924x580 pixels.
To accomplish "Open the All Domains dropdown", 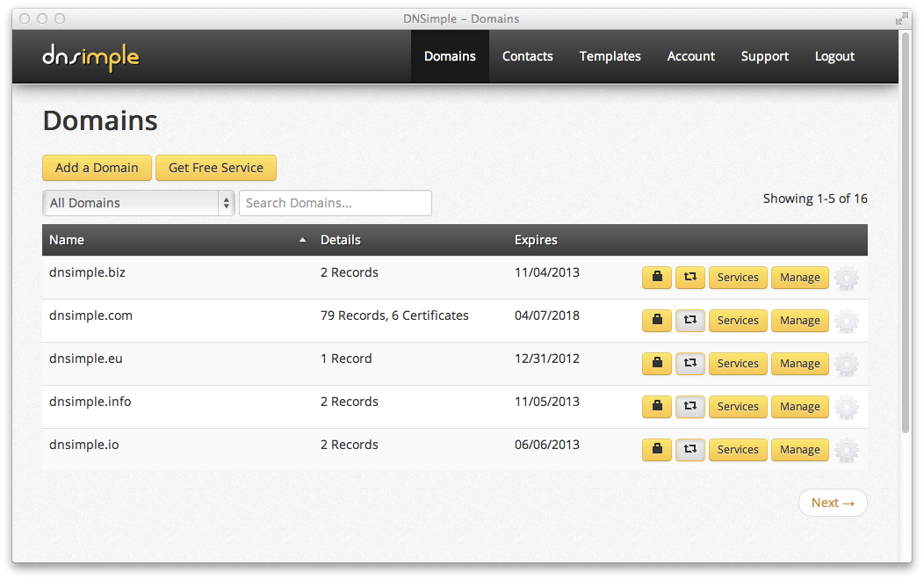I will pos(139,203).
